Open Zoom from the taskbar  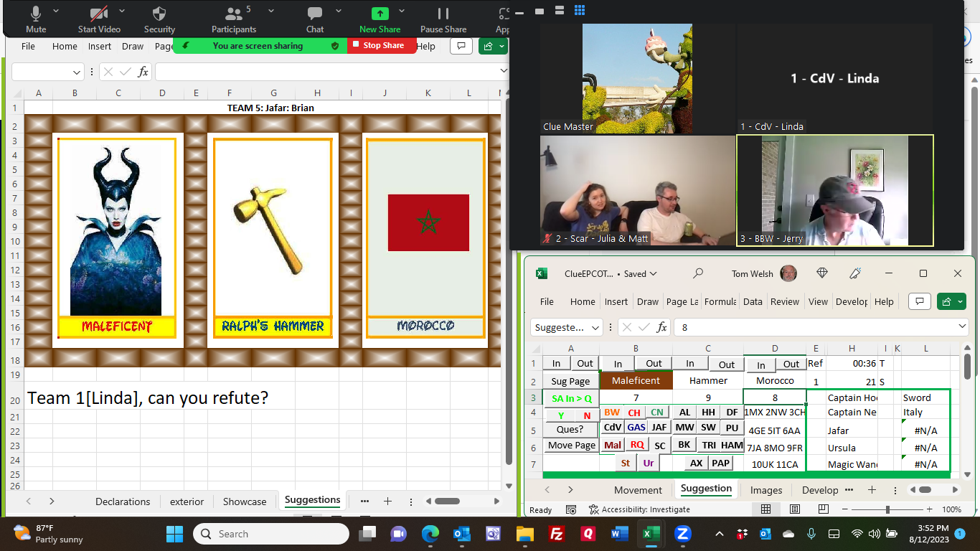(x=682, y=534)
